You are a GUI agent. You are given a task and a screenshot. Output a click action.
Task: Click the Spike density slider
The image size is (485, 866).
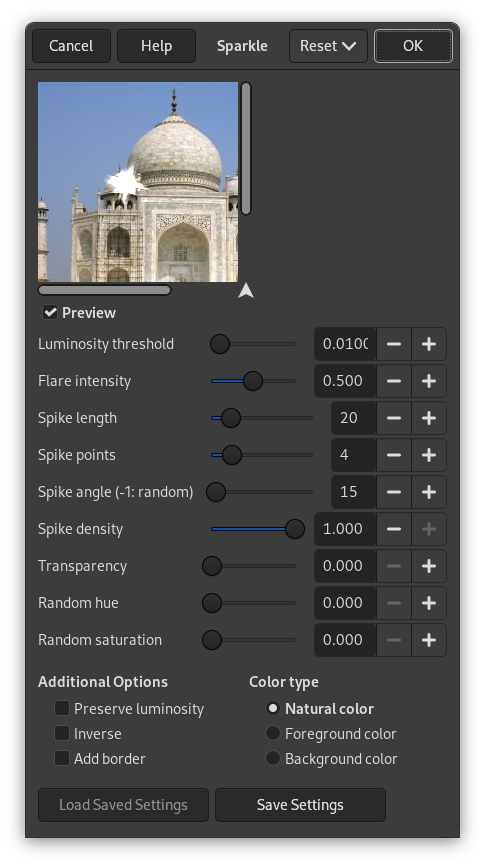257,529
